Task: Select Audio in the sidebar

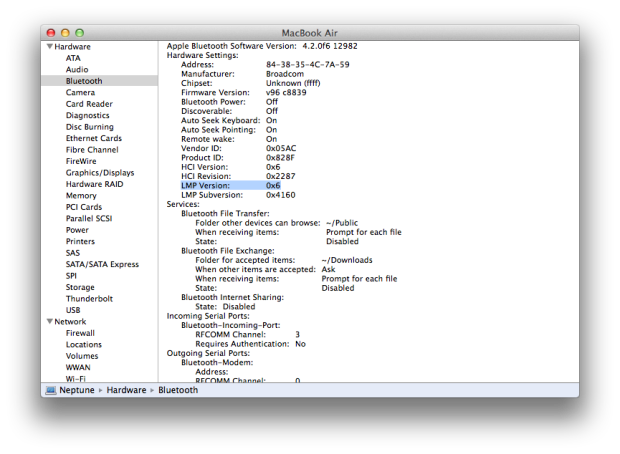Action: click(77, 70)
